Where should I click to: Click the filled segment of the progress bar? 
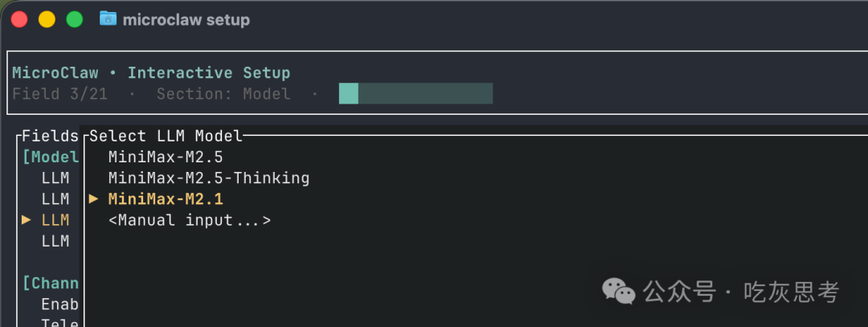(349, 93)
